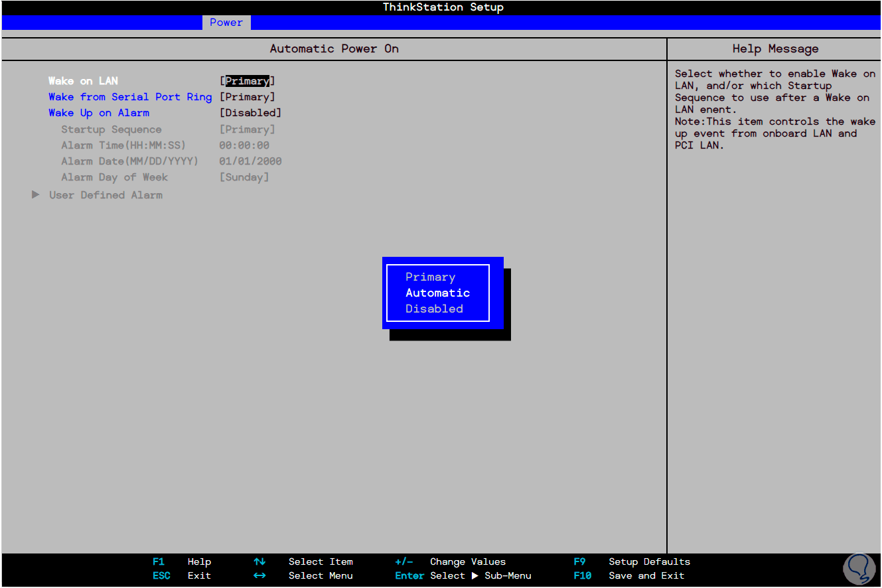Click the F10 Save and Exit hint
Screen dimensions: 882x588
(x=629, y=576)
